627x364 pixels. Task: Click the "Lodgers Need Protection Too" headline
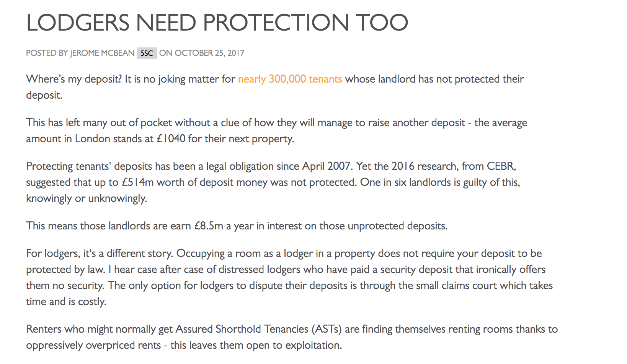click(217, 22)
